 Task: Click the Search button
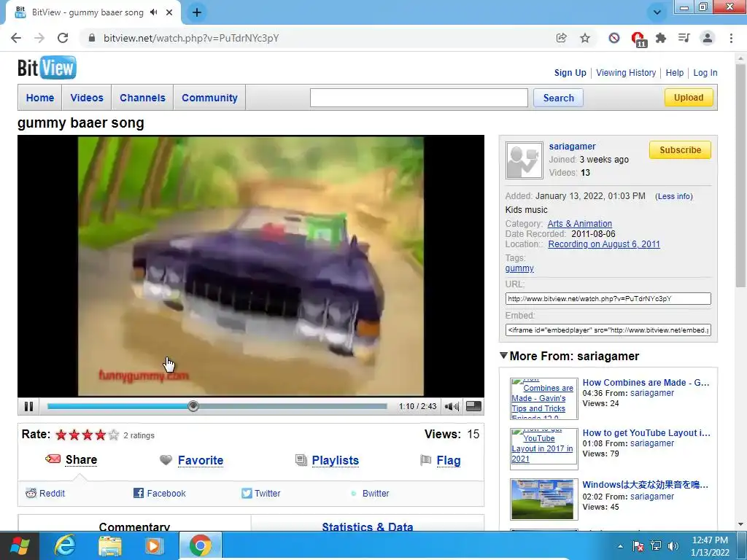[x=558, y=98]
